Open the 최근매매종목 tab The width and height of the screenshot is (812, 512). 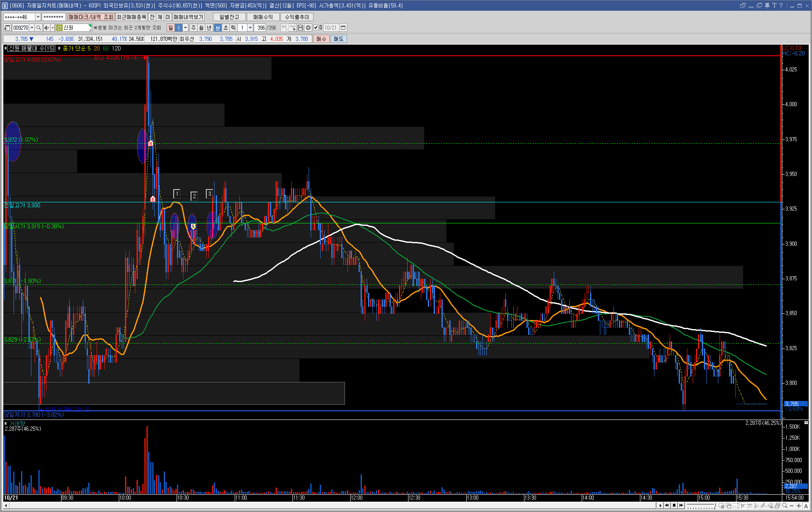coord(131,17)
